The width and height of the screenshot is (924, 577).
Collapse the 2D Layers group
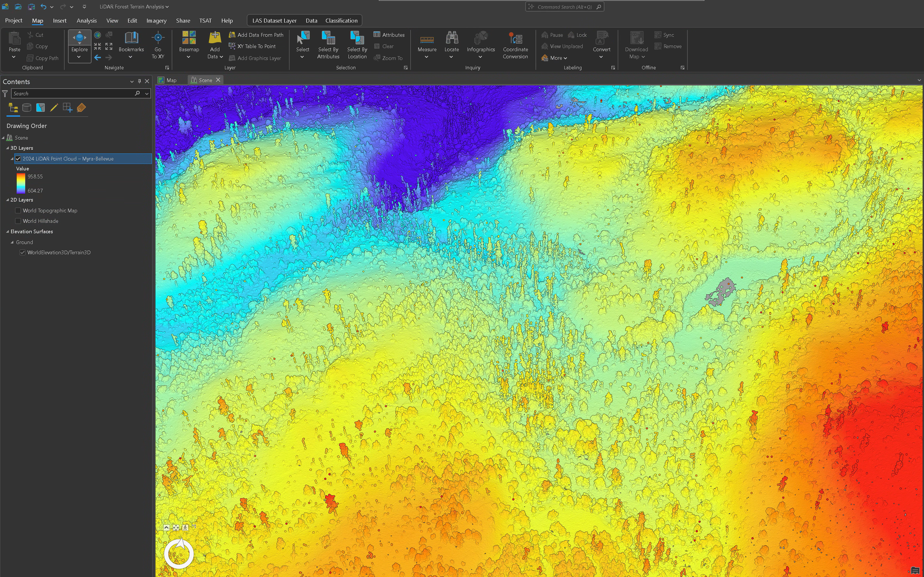tap(7, 200)
